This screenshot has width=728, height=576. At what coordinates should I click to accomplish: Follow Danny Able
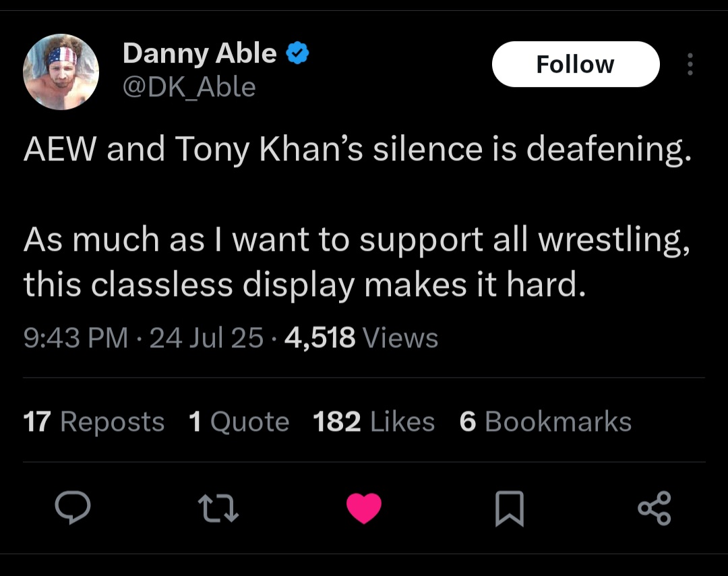pos(575,64)
